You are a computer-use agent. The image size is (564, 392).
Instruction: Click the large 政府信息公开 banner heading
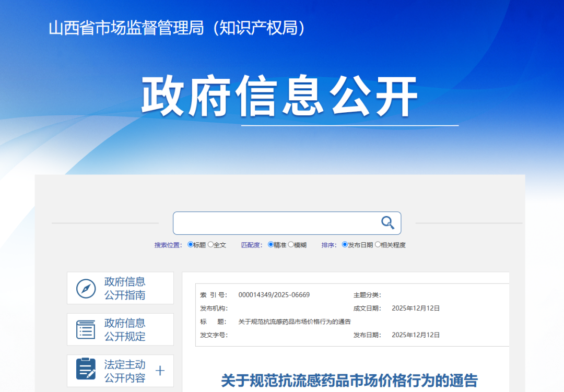280,97
